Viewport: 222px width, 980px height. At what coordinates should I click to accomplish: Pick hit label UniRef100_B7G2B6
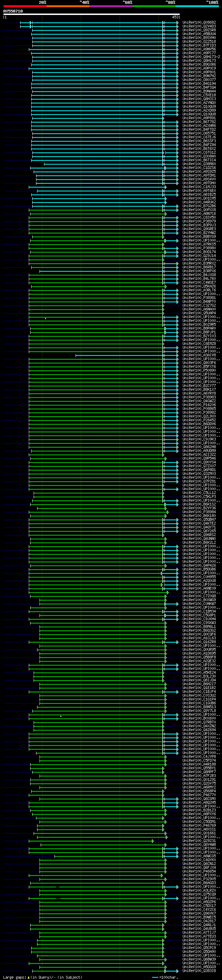199,206
